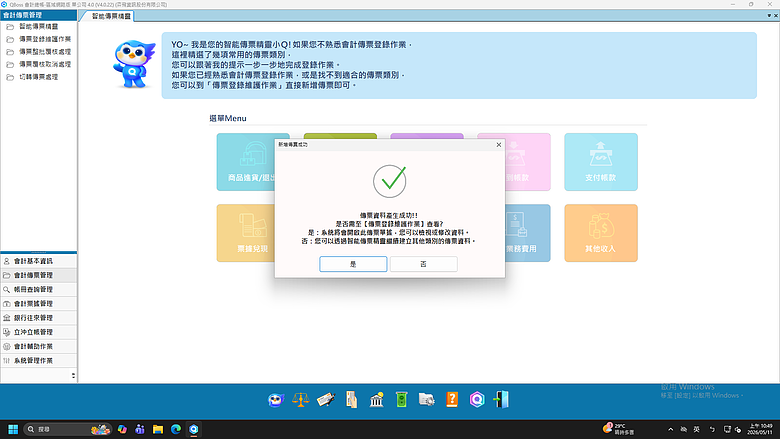The image size is (780, 439).
Task: Click the purple hexagon Q icon
Action: 477,400
